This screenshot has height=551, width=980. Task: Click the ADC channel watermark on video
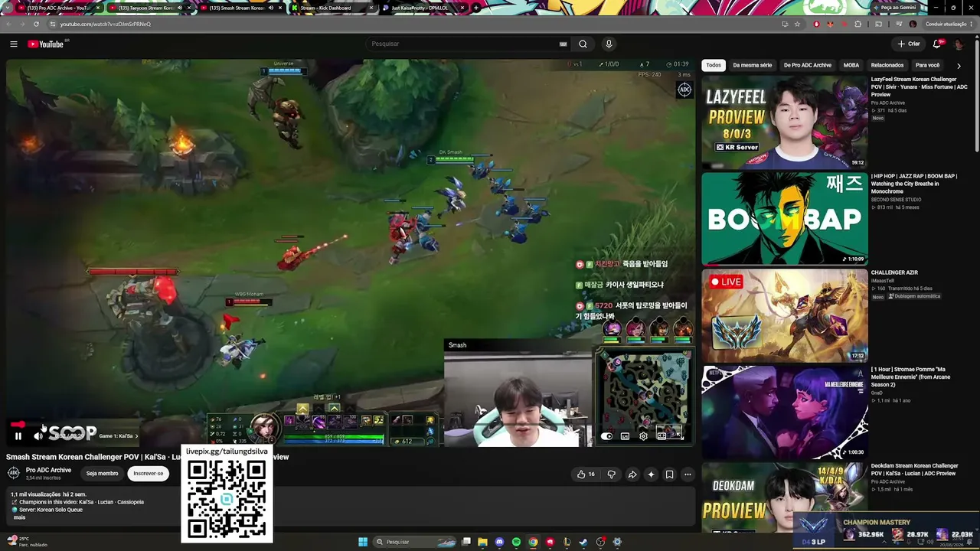(684, 90)
